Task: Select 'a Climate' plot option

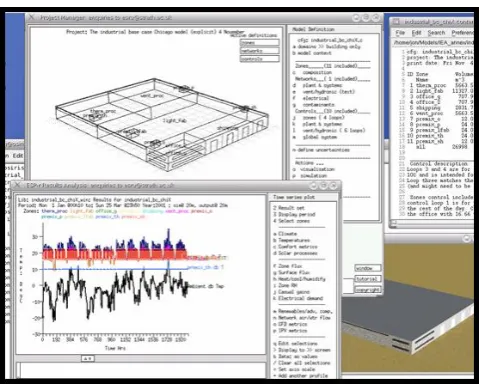Action: [285, 234]
